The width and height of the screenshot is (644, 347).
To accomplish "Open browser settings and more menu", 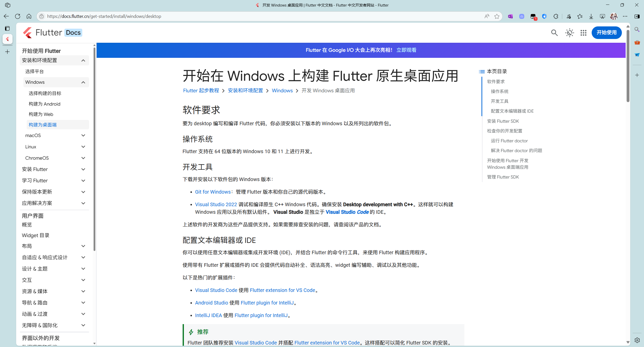I will pyautogui.click(x=625, y=16).
